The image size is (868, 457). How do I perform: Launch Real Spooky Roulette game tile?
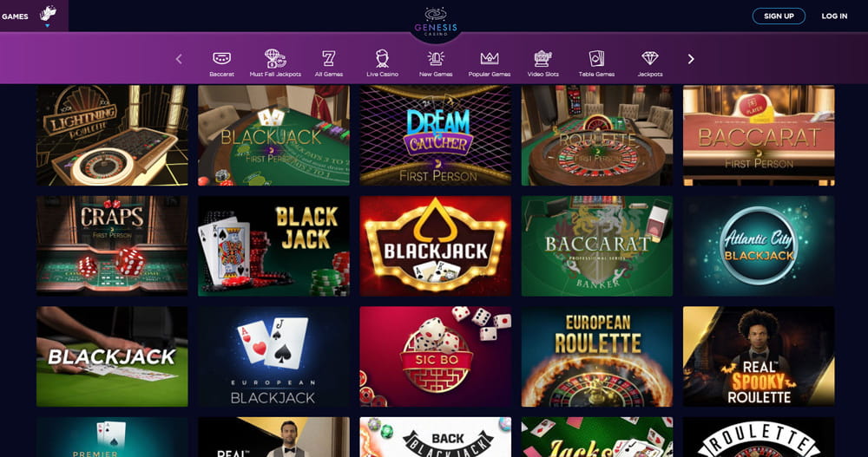coord(759,357)
